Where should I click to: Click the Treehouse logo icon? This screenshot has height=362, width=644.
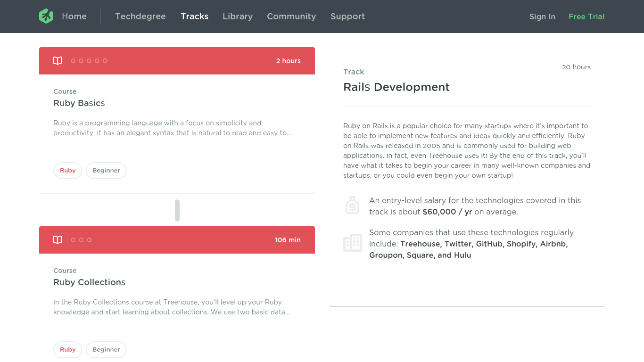(x=46, y=16)
